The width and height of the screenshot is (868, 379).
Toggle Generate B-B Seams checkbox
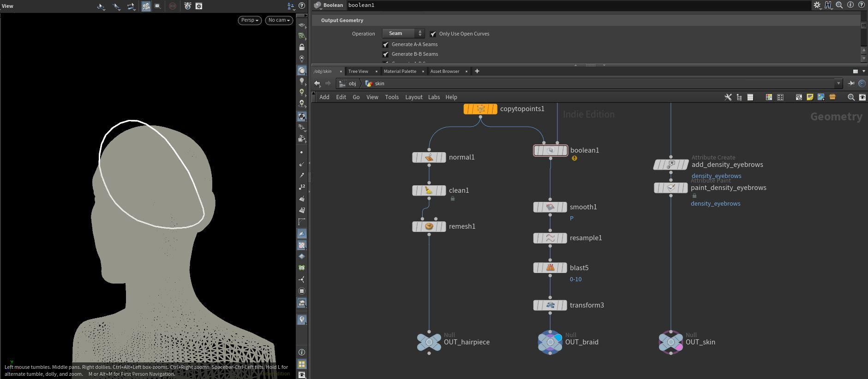[385, 54]
